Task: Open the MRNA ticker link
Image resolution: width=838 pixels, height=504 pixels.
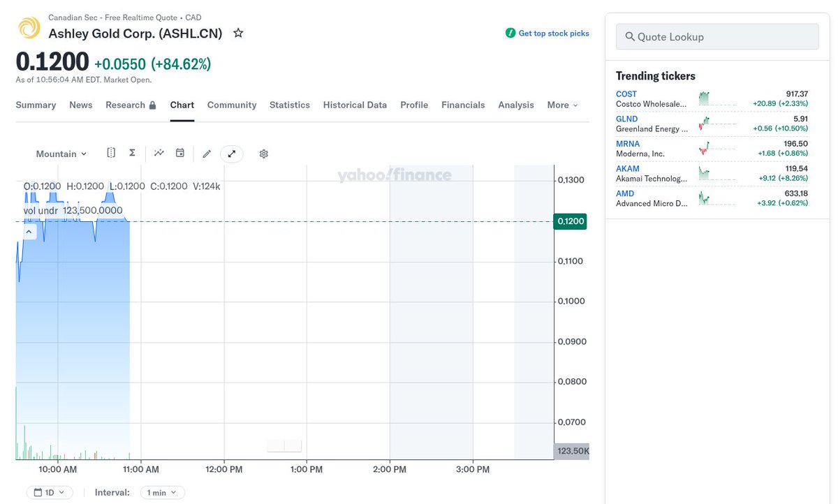Action: click(x=628, y=144)
